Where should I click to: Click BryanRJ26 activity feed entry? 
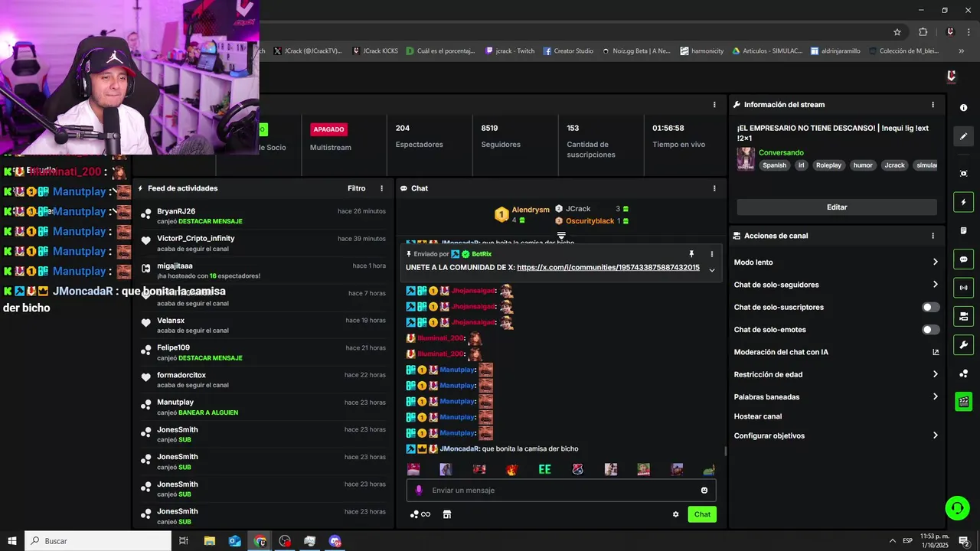[x=263, y=216]
